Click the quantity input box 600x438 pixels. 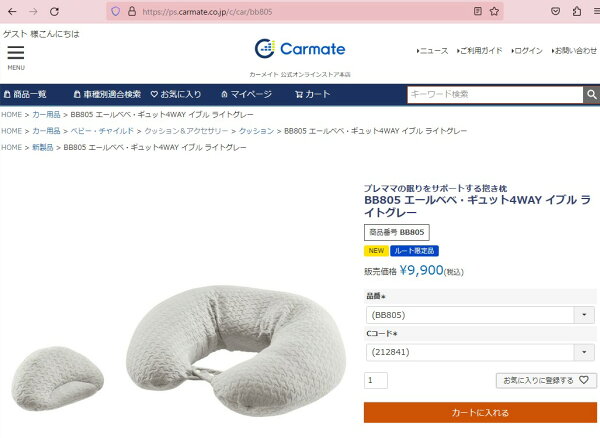tap(376, 380)
